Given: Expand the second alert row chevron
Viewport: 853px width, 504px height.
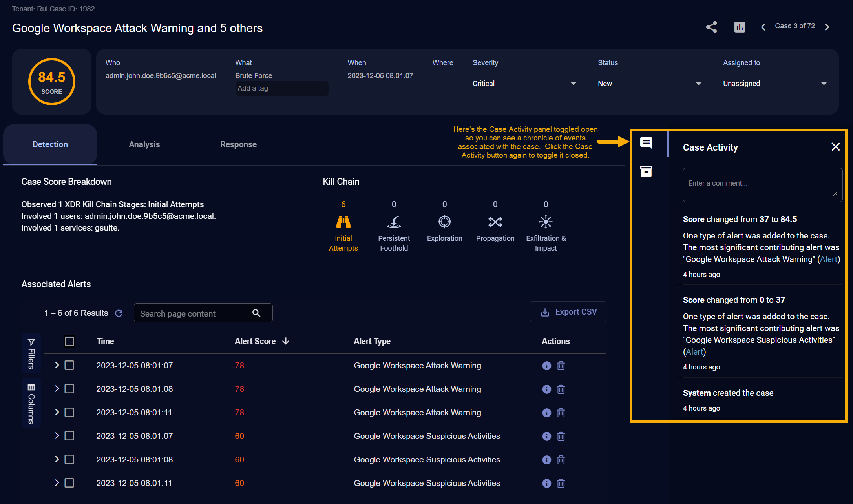Looking at the screenshot, I should 57,389.
